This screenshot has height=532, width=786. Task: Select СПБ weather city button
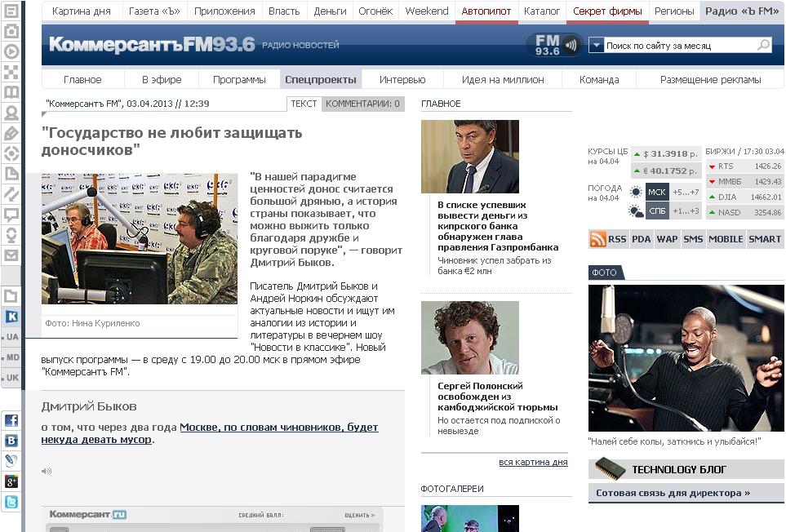[657, 211]
